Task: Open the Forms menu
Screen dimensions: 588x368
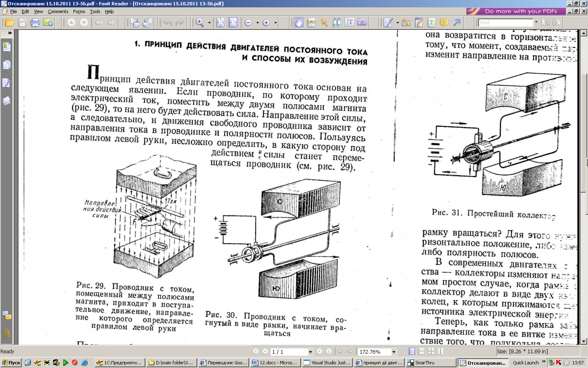Action: click(x=79, y=11)
